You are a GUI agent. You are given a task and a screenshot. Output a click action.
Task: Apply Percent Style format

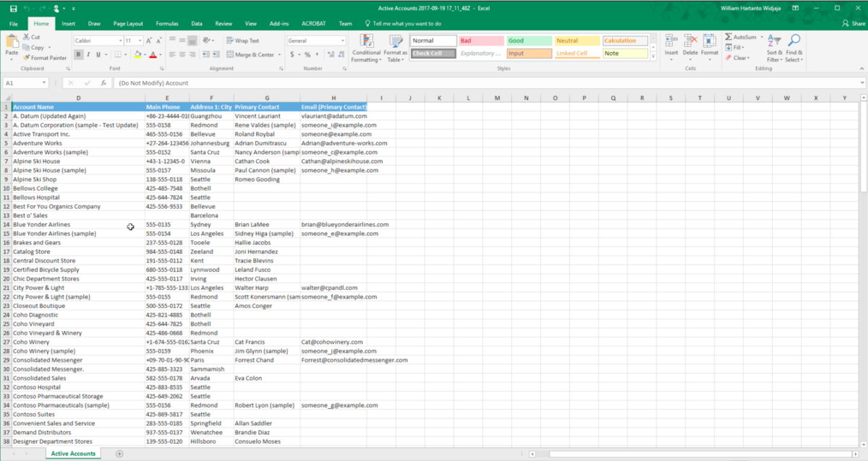(x=307, y=55)
